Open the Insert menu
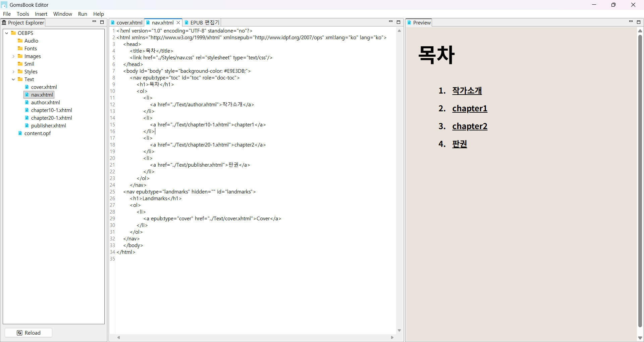The width and height of the screenshot is (644, 342). coord(41,14)
